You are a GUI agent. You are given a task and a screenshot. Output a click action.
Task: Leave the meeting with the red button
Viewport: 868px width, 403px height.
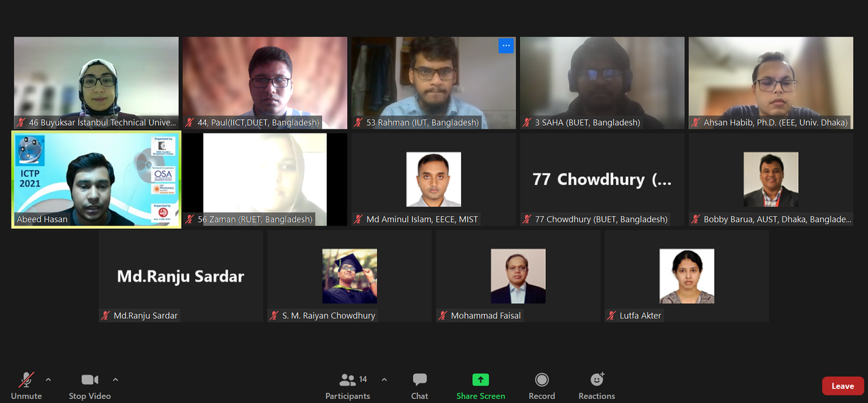(x=843, y=386)
